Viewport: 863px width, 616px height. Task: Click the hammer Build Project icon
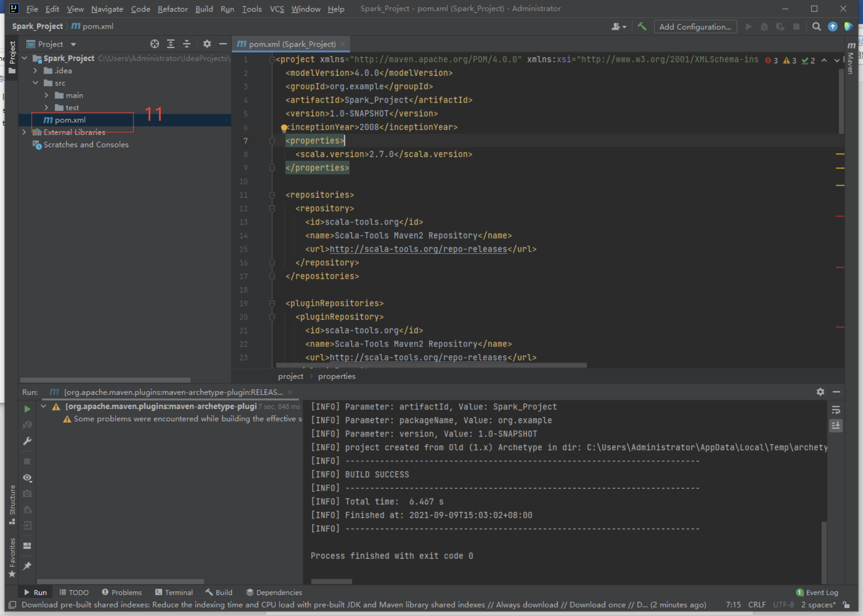tap(642, 27)
